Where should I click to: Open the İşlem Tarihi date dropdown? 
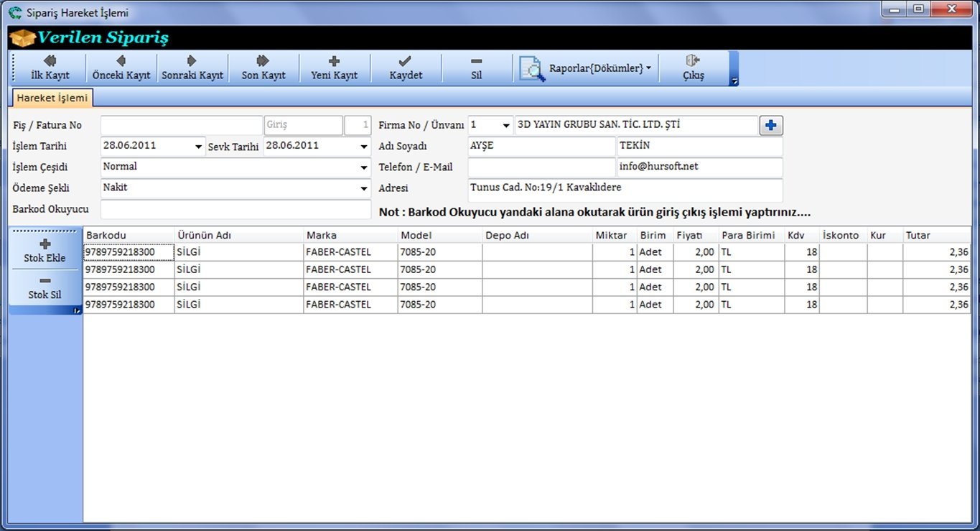tap(199, 147)
